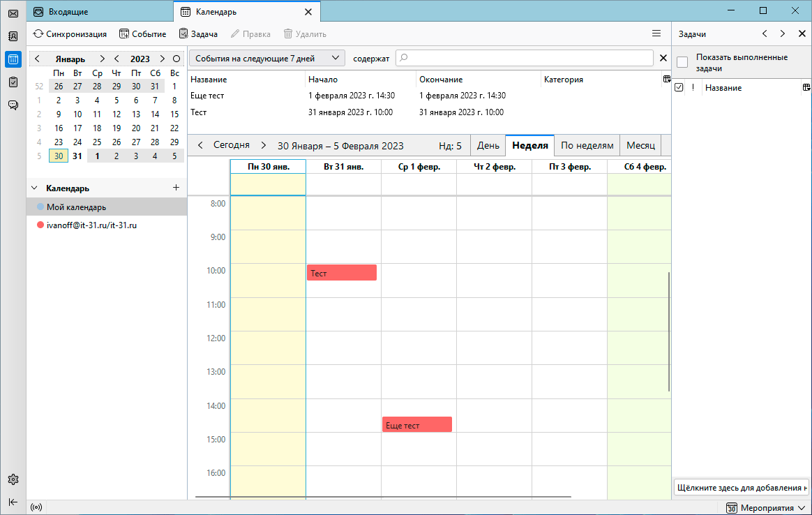
Task: Collapse the Календарь list section
Action: coord(34,188)
